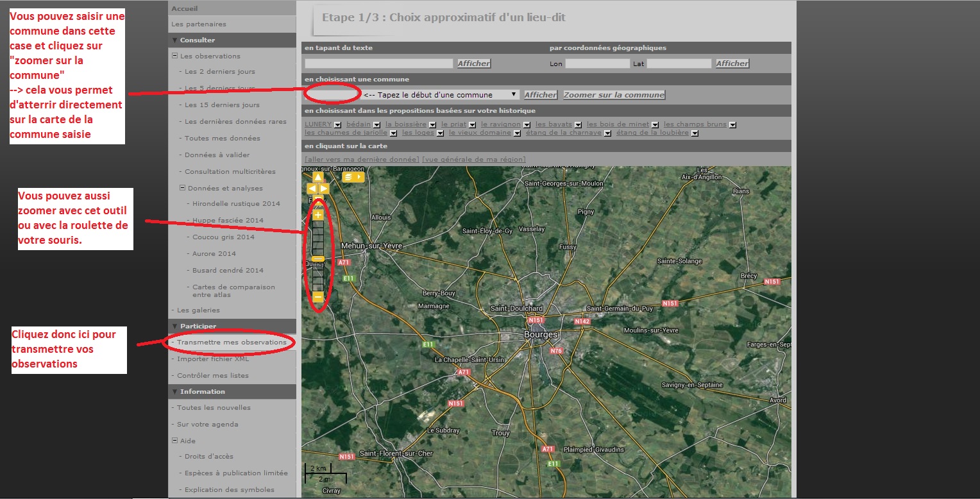
Task: Pan the map right with the arrow
Action: [324, 189]
